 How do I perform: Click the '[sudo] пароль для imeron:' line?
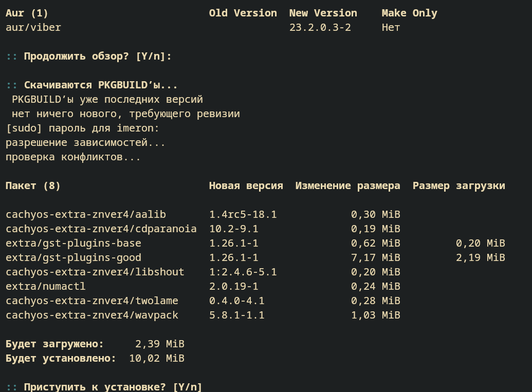click(x=82, y=128)
